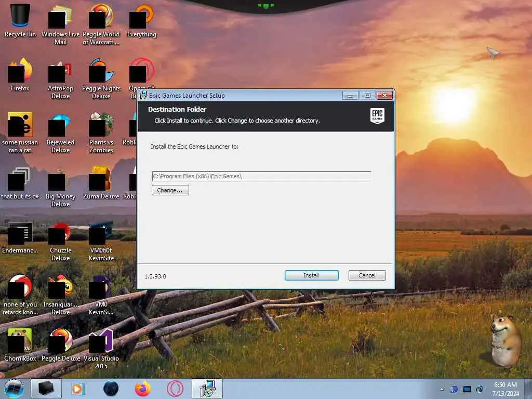The height and width of the screenshot is (399, 532).
Task: Click the setup icon in the title bar
Action: [x=143, y=96]
